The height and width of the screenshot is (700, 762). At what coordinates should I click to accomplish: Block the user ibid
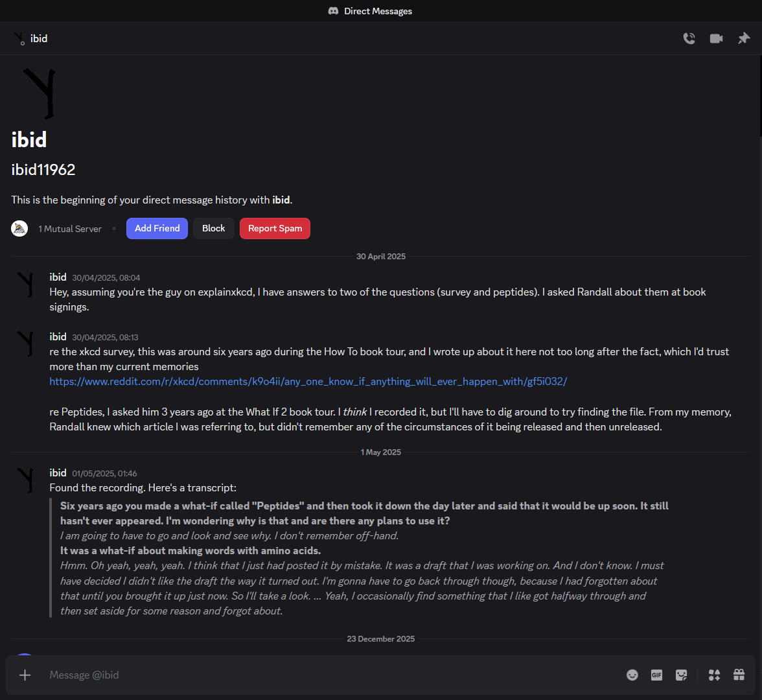213,229
